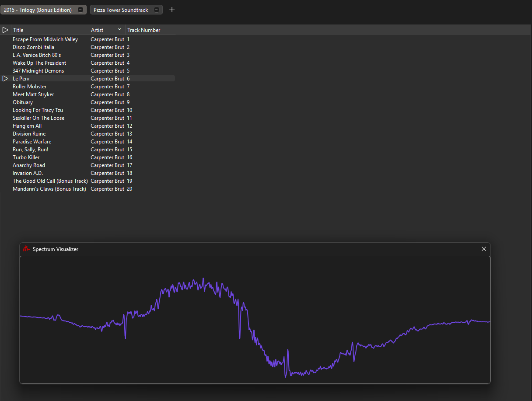Select the track Disco Zombi Italia
This screenshot has width=532, height=401.
click(x=33, y=47)
